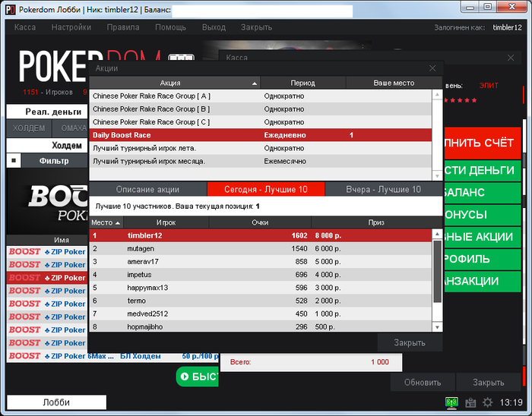Sort leaderboard by the Приз column
532x416 pixels.
[x=376, y=222]
